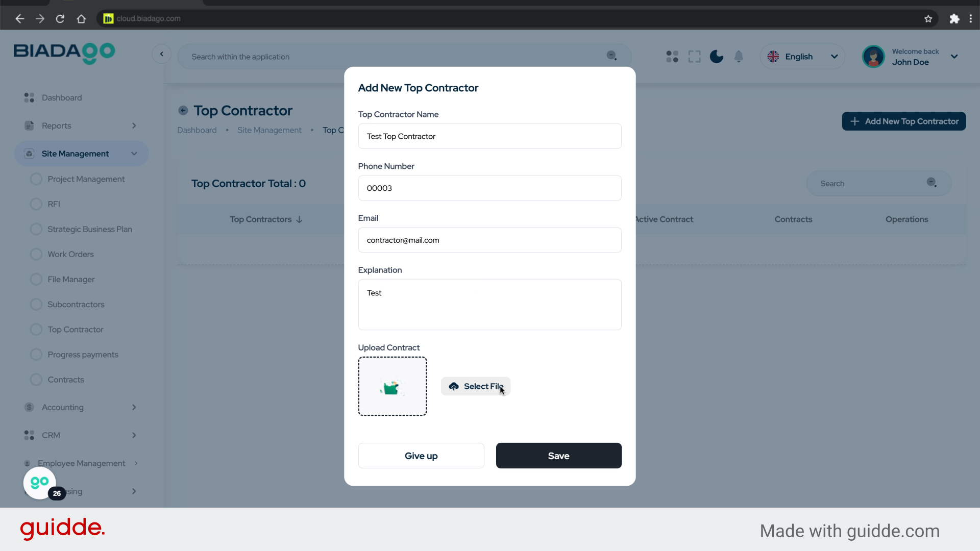This screenshot has width=980, height=551.
Task: Save the new top contractor
Action: 558,456
